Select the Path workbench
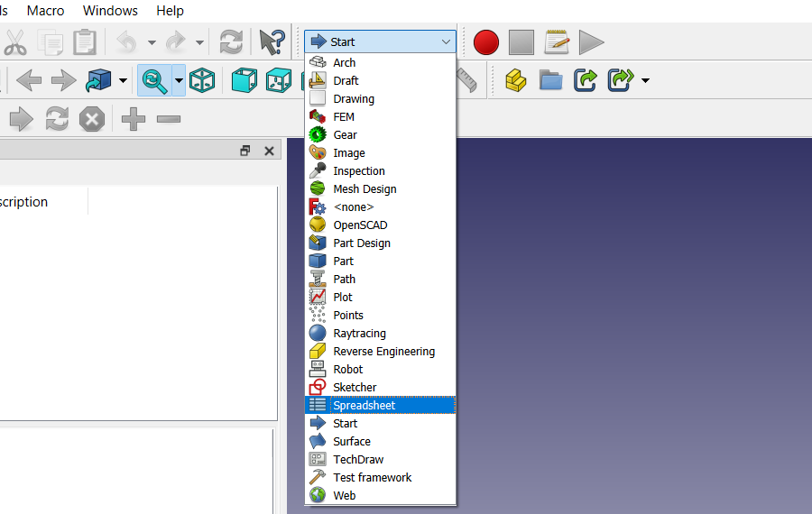This screenshot has height=514, width=812. [x=380, y=279]
